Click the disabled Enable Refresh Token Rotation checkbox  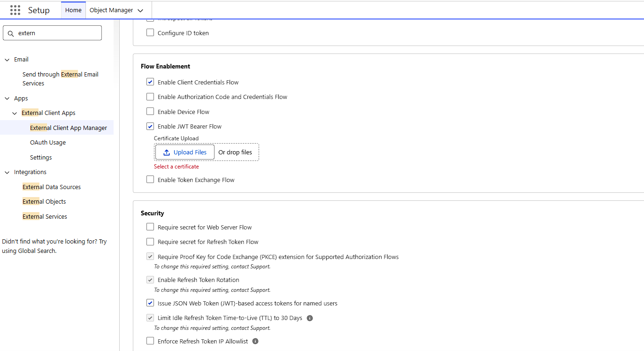pyautogui.click(x=150, y=280)
